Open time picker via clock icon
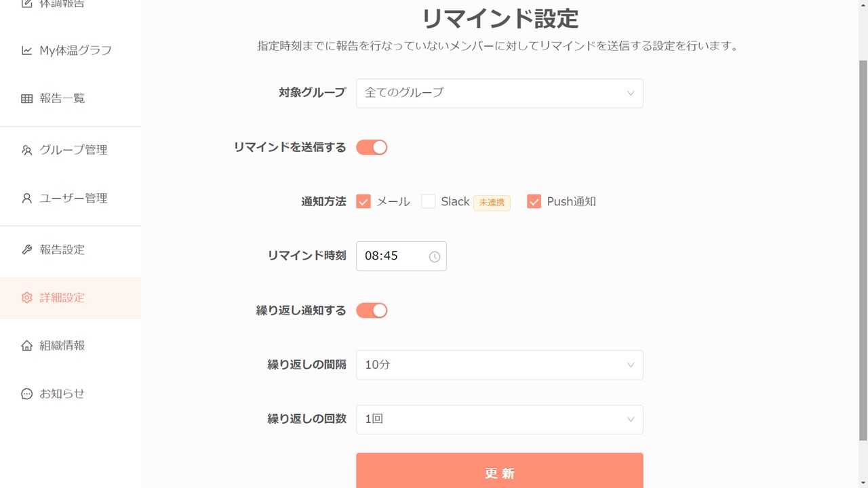This screenshot has width=868, height=488. click(x=435, y=257)
